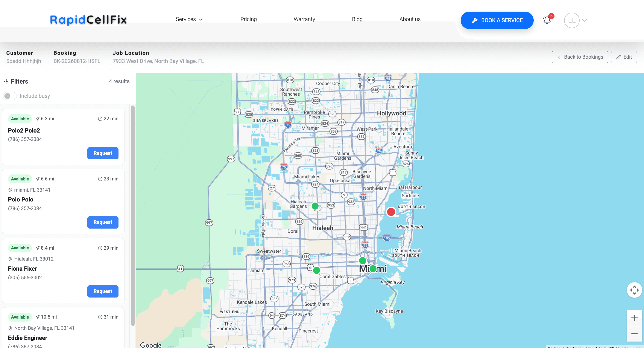
Task: Click the 4 results count
Action: pos(119,81)
